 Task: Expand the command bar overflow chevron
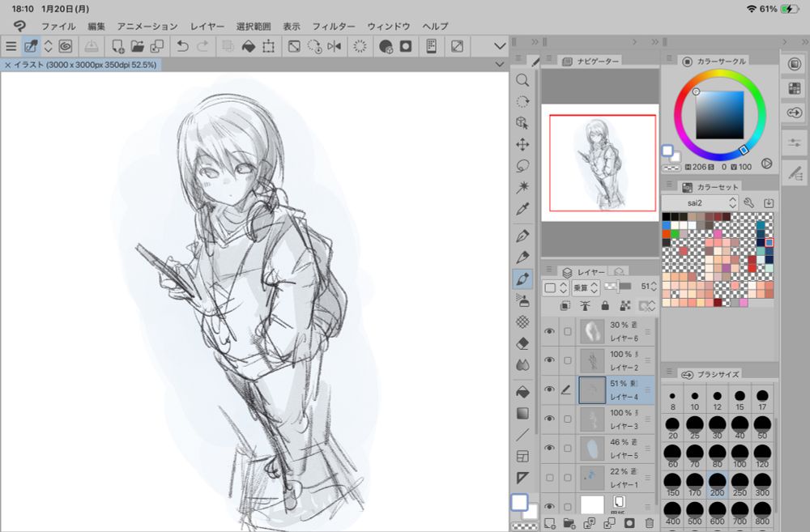coord(499,46)
